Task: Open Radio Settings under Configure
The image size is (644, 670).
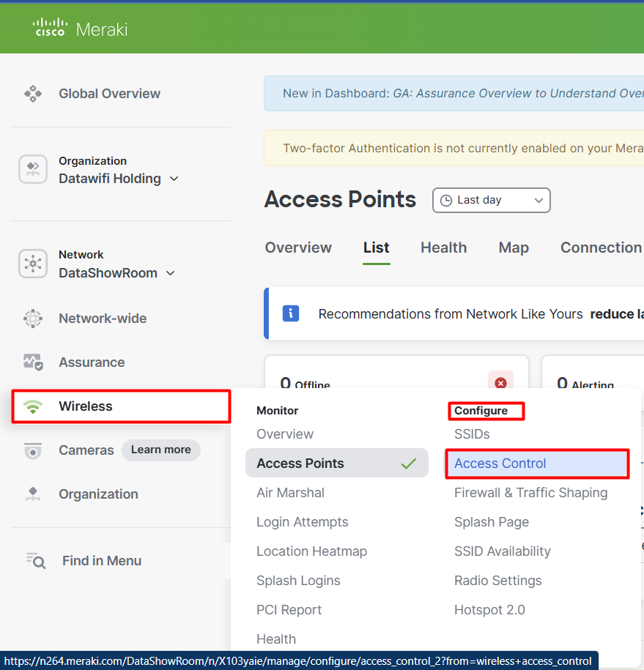Action: click(497, 581)
